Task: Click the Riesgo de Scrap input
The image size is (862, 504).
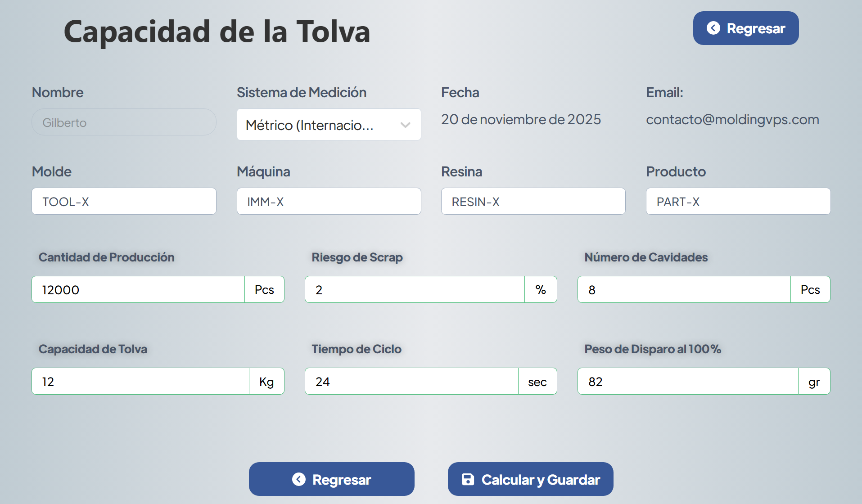Action: (x=415, y=290)
